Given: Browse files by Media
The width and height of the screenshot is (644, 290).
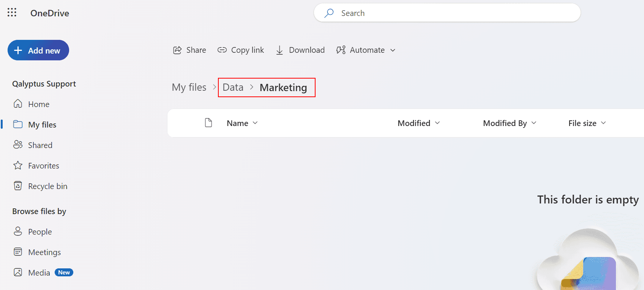Looking at the screenshot, I should tap(32, 273).
